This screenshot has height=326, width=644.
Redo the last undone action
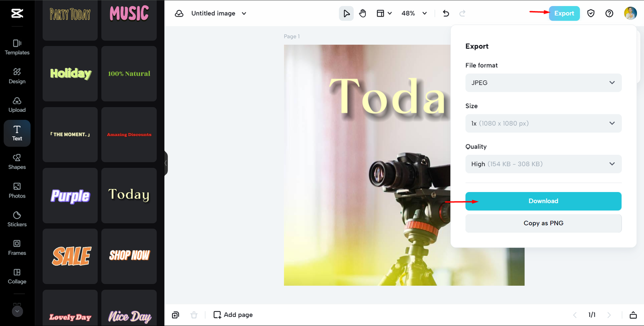pyautogui.click(x=463, y=14)
